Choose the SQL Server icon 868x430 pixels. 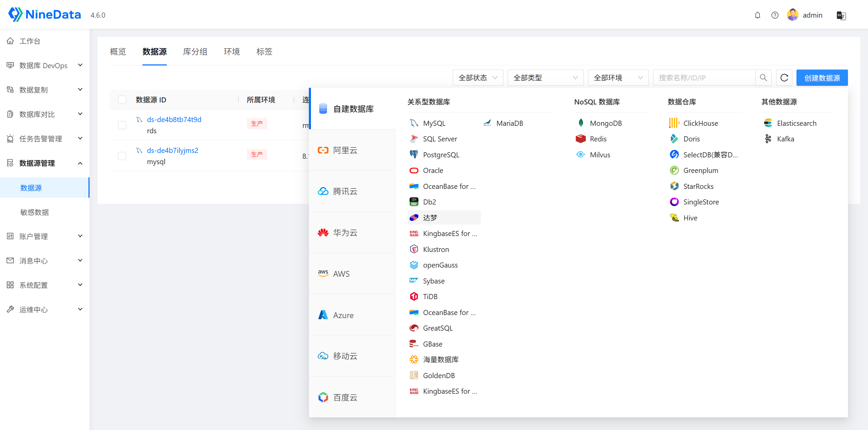click(x=414, y=139)
